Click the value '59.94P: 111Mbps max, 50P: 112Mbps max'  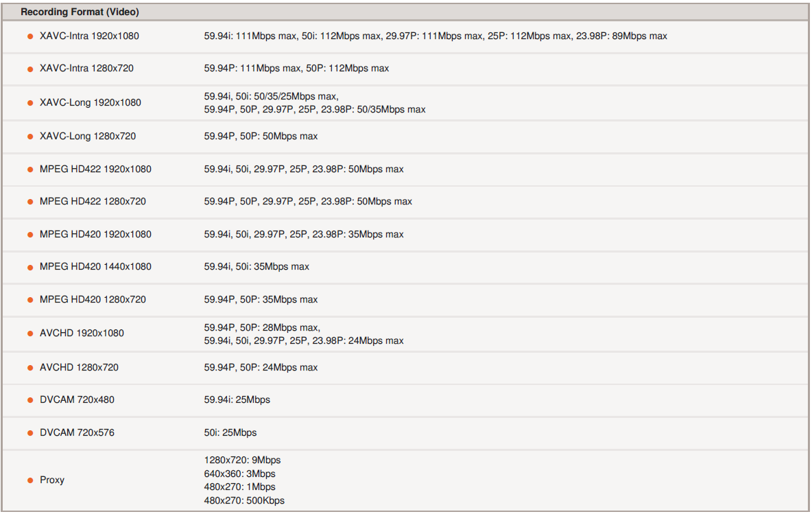(x=296, y=68)
